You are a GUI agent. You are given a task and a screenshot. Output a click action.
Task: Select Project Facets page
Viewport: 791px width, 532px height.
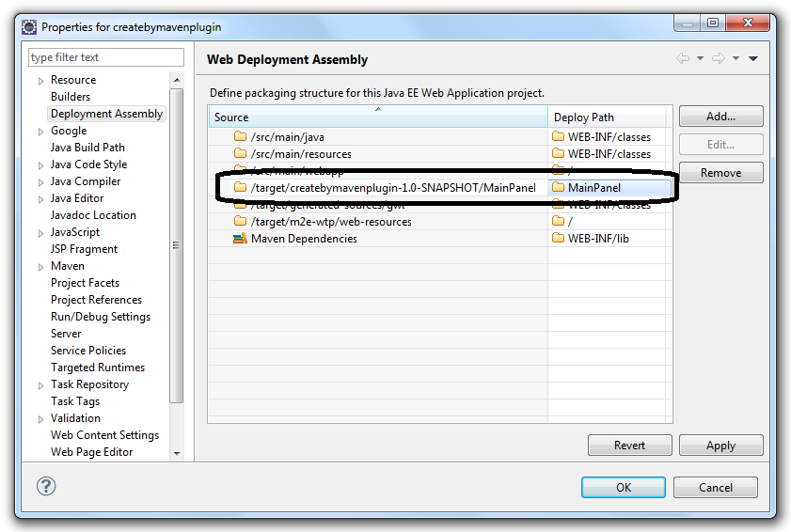(85, 283)
